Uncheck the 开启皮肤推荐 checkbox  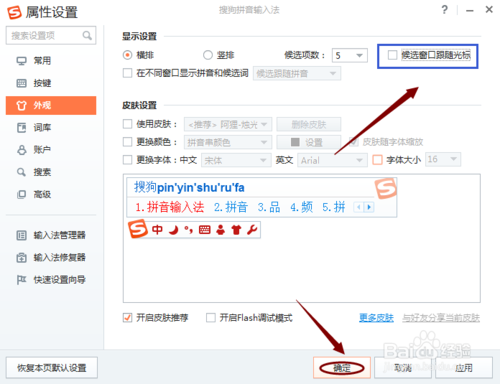[127, 318]
